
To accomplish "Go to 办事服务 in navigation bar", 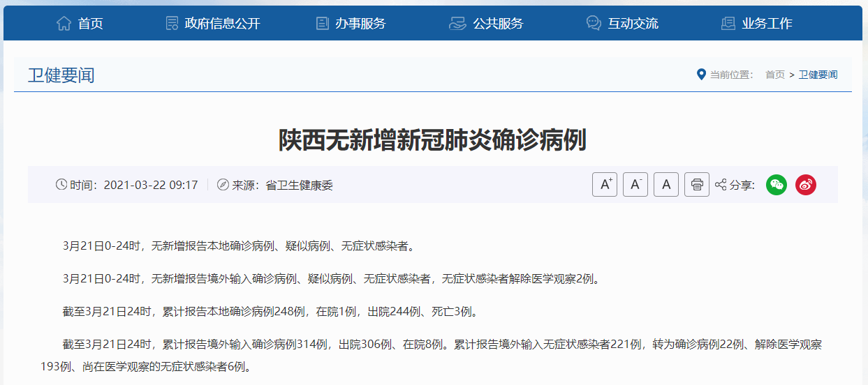I will pyautogui.click(x=360, y=24).
